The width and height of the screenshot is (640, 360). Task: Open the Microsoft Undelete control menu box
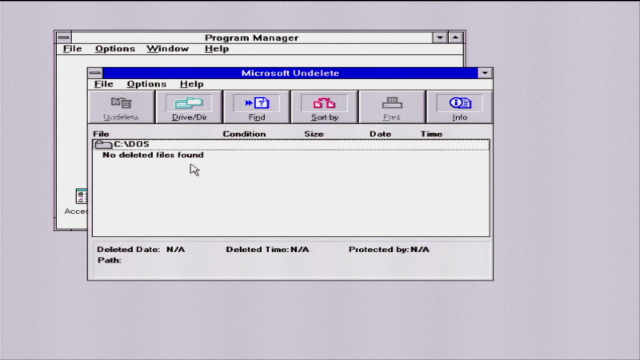[x=95, y=73]
